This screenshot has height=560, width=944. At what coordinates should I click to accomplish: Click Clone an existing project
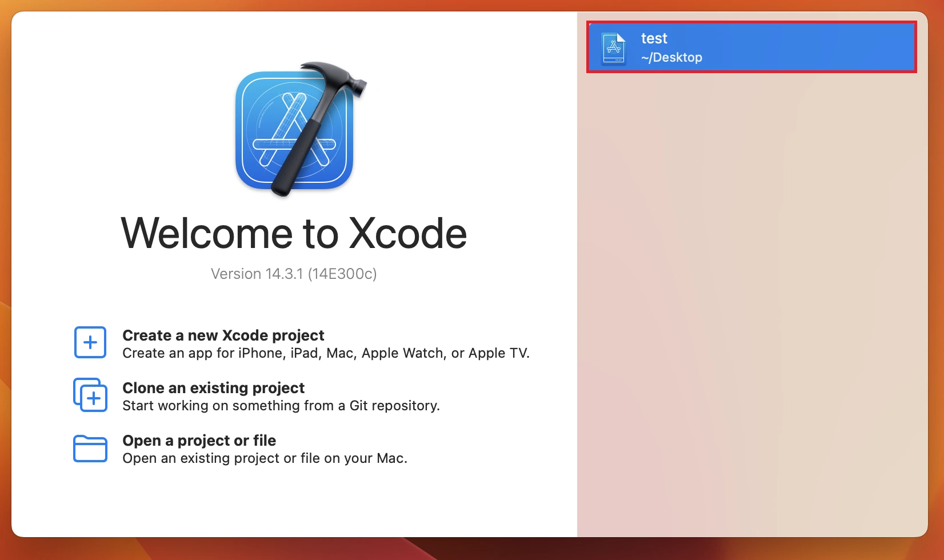pos(213,388)
